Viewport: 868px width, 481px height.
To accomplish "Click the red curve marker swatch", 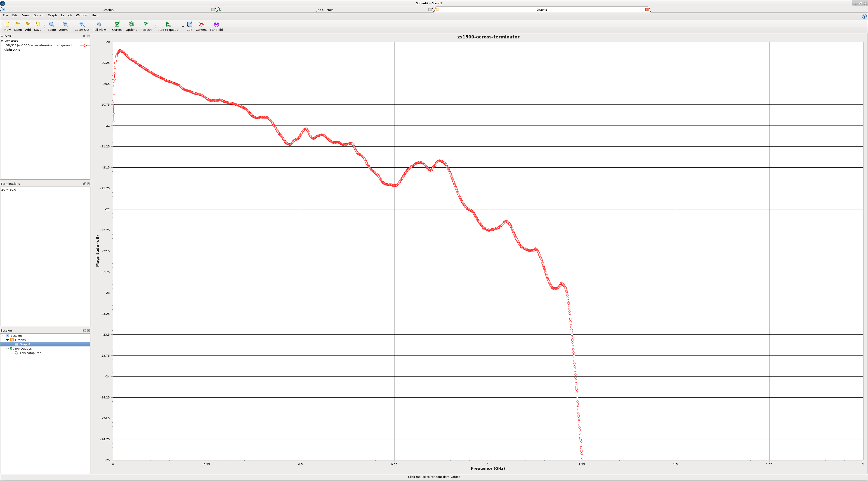I will [x=85, y=45].
